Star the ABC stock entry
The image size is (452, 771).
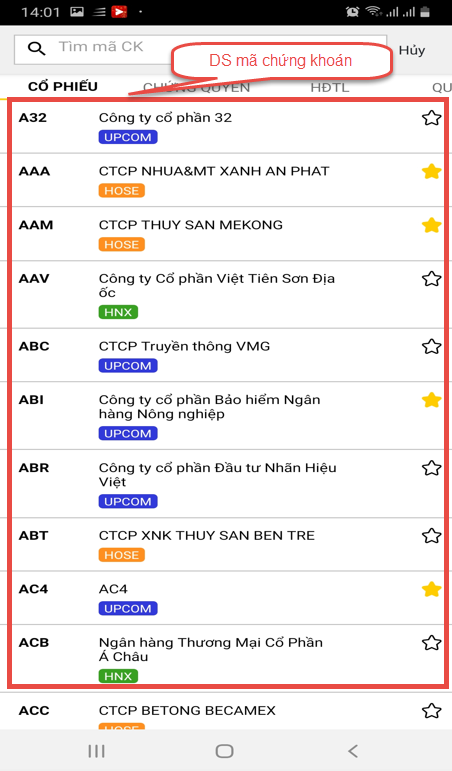pyautogui.click(x=431, y=347)
